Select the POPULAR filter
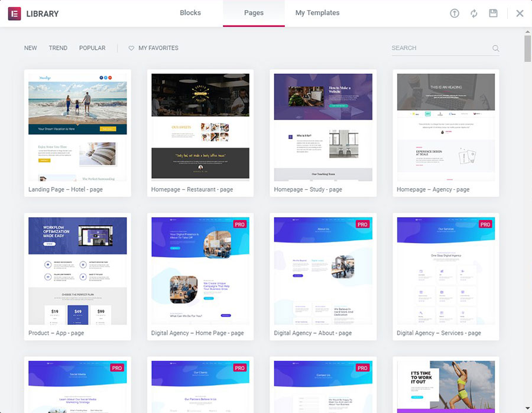The image size is (532, 413). pyautogui.click(x=92, y=48)
